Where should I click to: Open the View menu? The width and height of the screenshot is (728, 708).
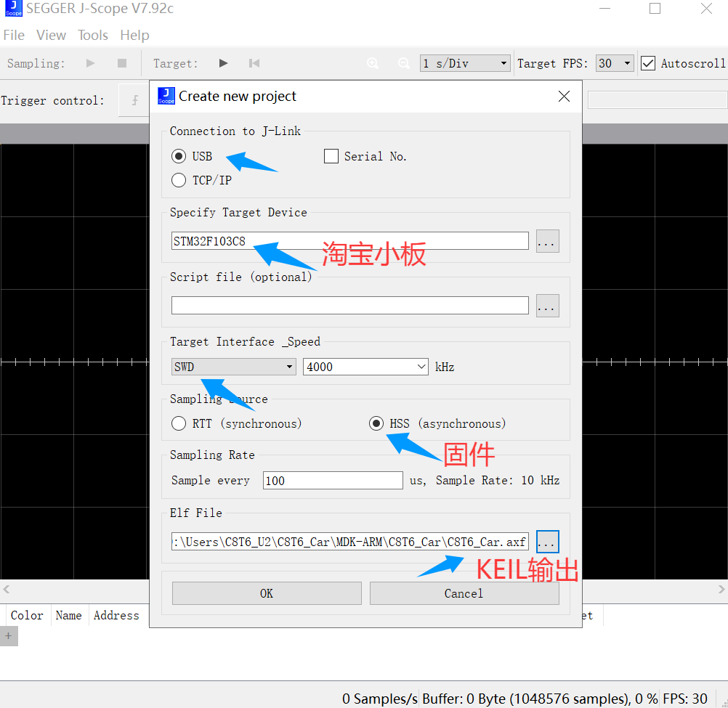pyautogui.click(x=51, y=36)
